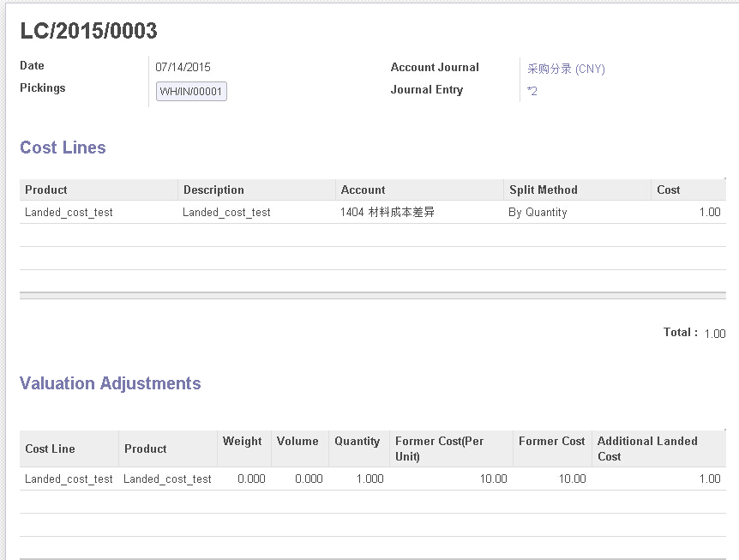Sort Valuation Adjustments by Weight column

coord(242,441)
